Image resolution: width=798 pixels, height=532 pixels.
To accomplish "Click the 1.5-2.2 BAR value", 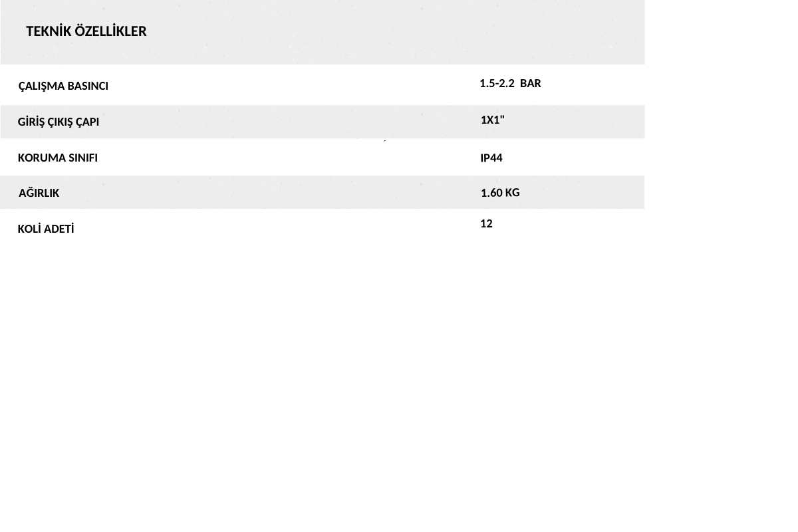I will (510, 83).
